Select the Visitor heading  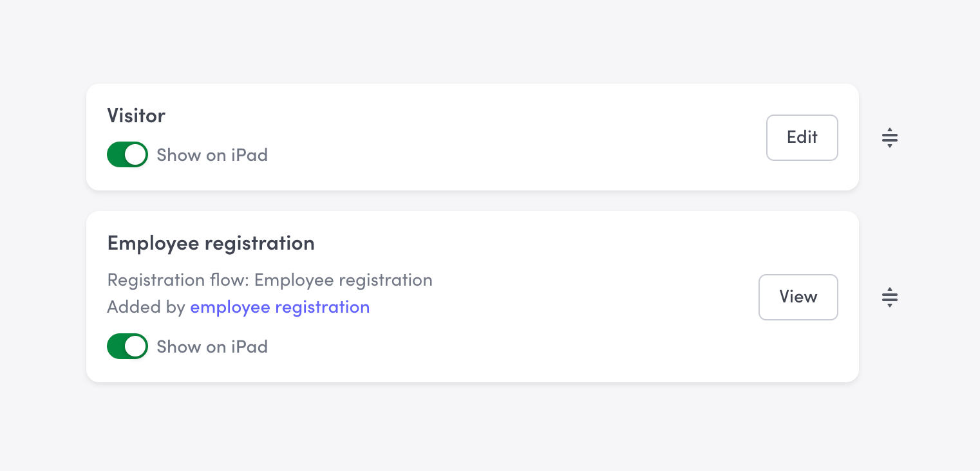coord(137,116)
